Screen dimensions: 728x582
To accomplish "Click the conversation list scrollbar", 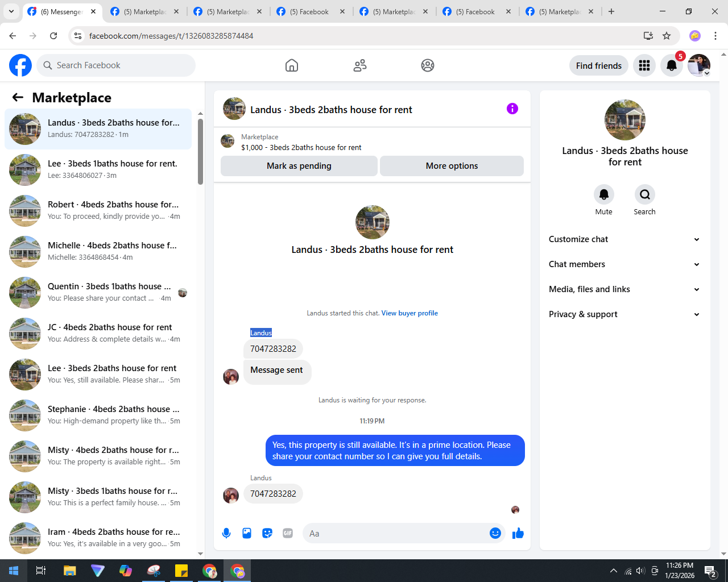I will [200, 152].
